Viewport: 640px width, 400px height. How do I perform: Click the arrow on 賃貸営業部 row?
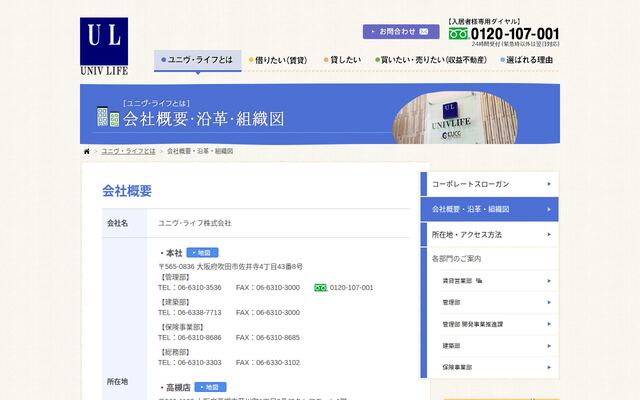549,281
